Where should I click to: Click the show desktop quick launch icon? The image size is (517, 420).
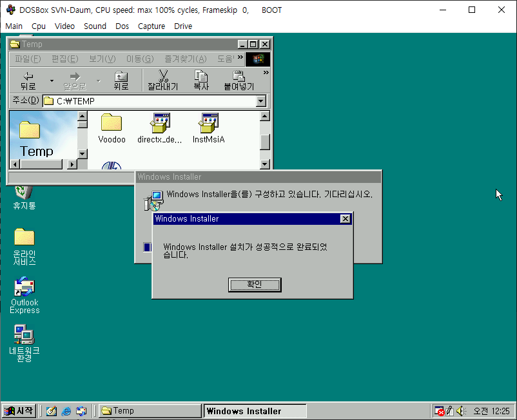click(51, 411)
